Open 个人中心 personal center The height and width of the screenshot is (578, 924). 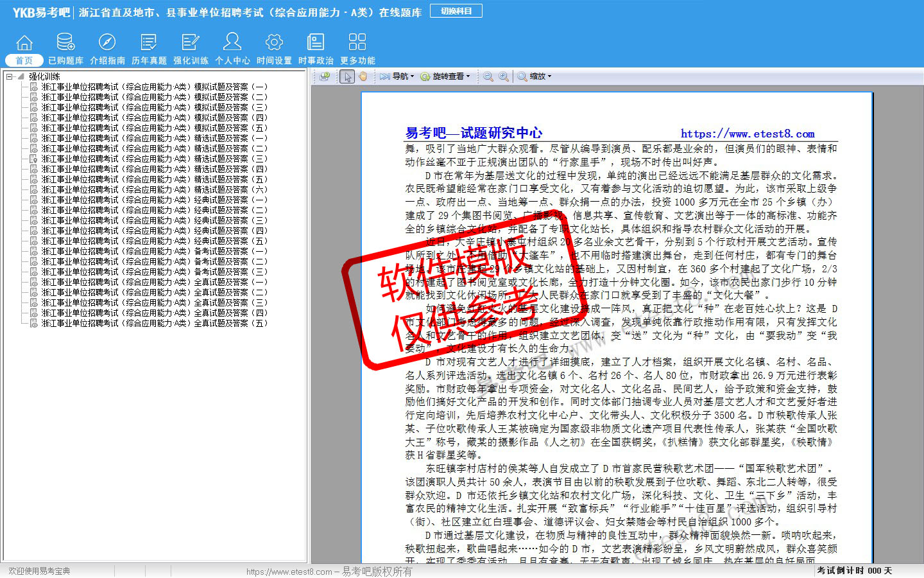click(232, 49)
